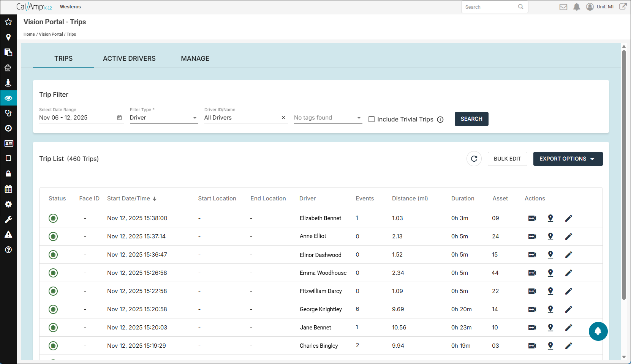Edit Elinor Dashwood's trip with pencil icon
Image resolution: width=631 pixels, height=364 pixels.
tap(569, 255)
